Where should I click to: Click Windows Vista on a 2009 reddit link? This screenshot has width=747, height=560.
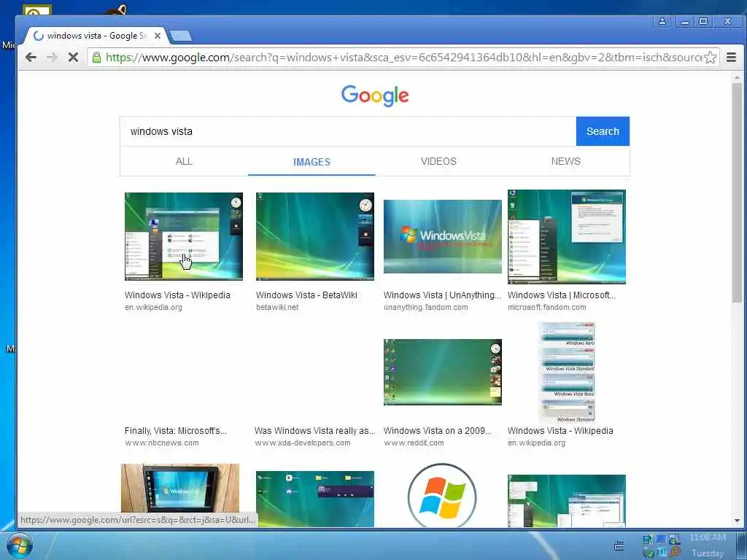(x=438, y=431)
